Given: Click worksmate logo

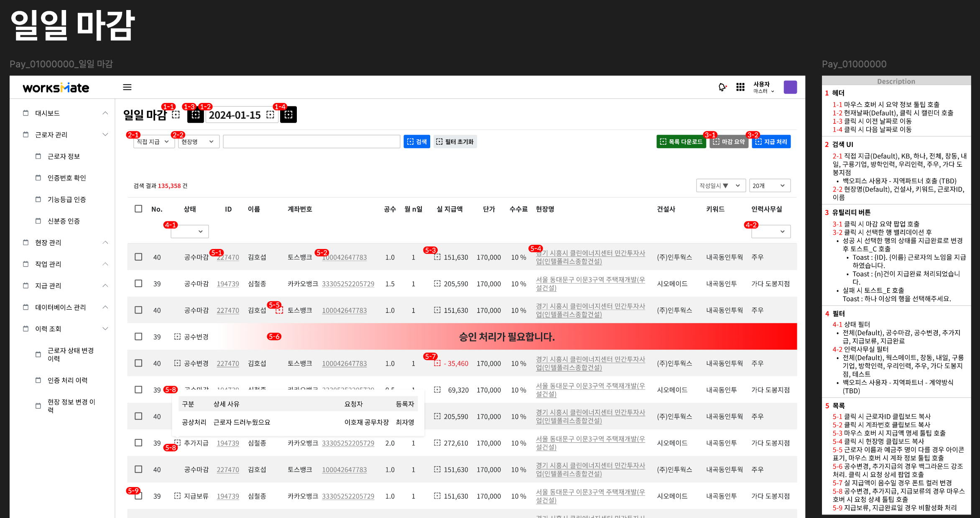Looking at the screenshot, I should [x=56, y=87].
